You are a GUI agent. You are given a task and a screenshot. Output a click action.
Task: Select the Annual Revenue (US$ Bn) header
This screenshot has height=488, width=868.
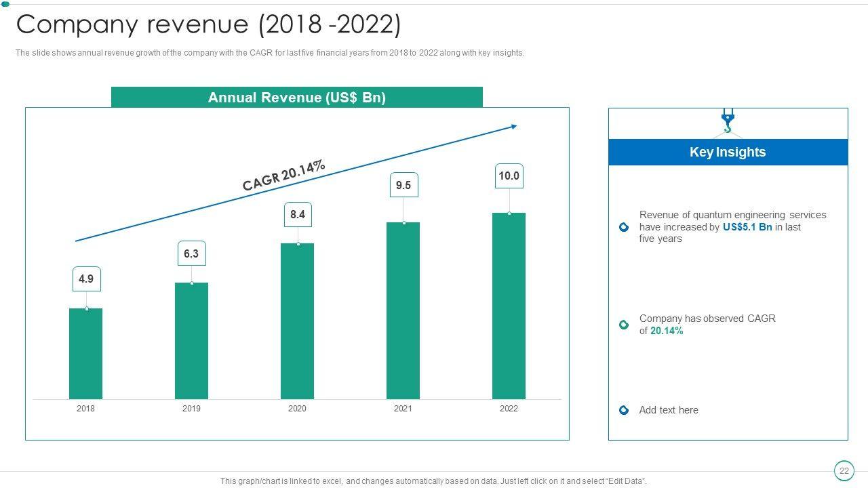pos(296,98)
